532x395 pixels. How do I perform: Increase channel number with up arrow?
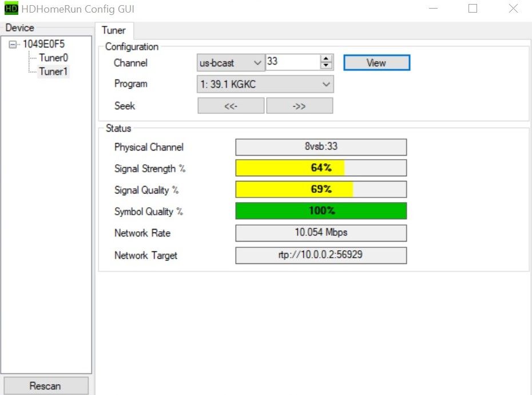[x=326, y=58]
